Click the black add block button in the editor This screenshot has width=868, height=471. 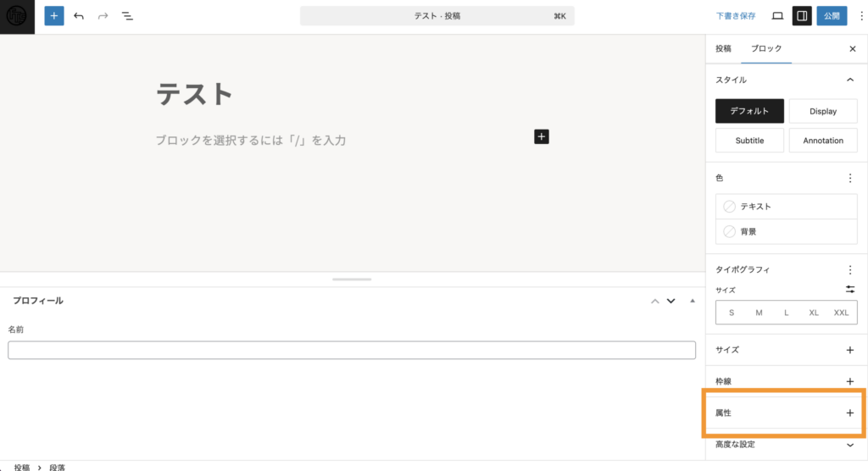point(542,136)
